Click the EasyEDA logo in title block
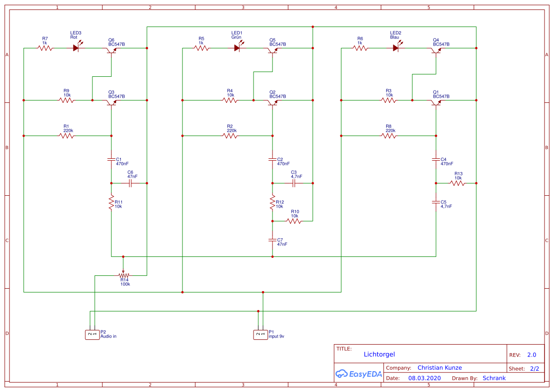Image resolution: width=554 pixels, height=392 pixels. (x=359, y=374)
